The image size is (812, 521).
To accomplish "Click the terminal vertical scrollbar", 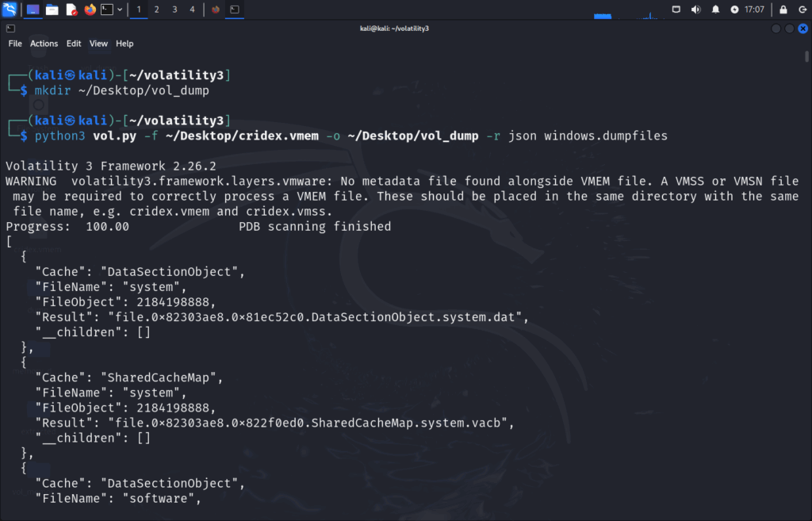I will point(806,57).
